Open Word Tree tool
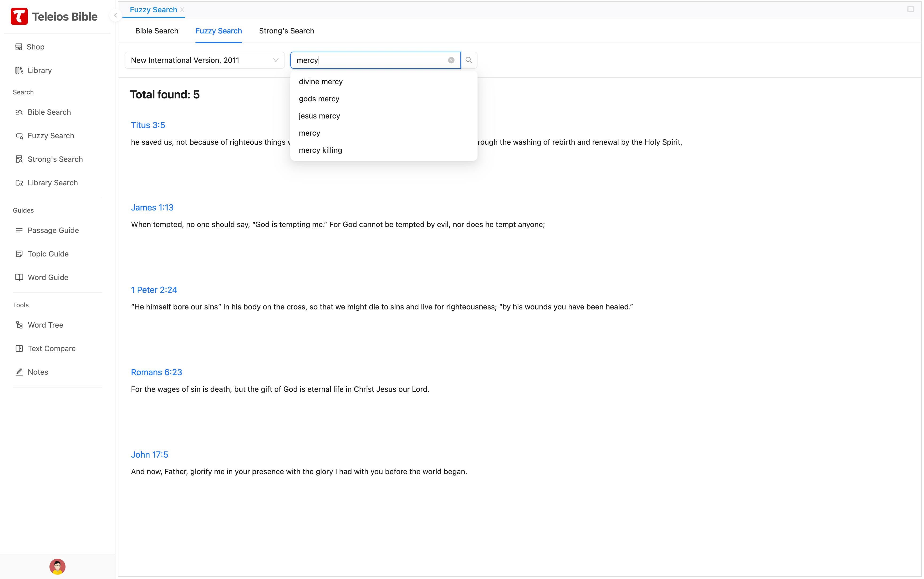Viewport: 924px width, 579px height. 45,325
